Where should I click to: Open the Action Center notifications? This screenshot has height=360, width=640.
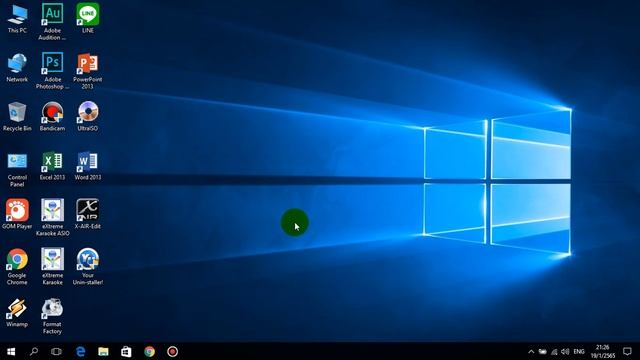627,351
